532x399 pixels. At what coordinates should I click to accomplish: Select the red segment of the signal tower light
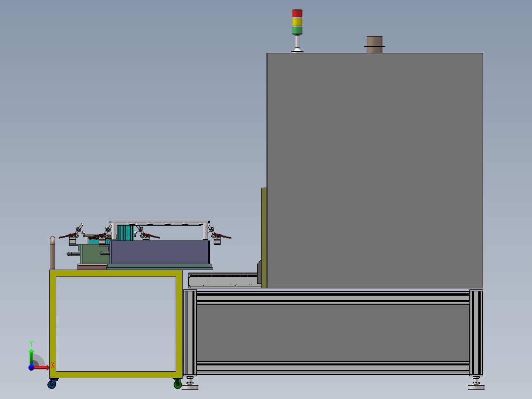297,14
